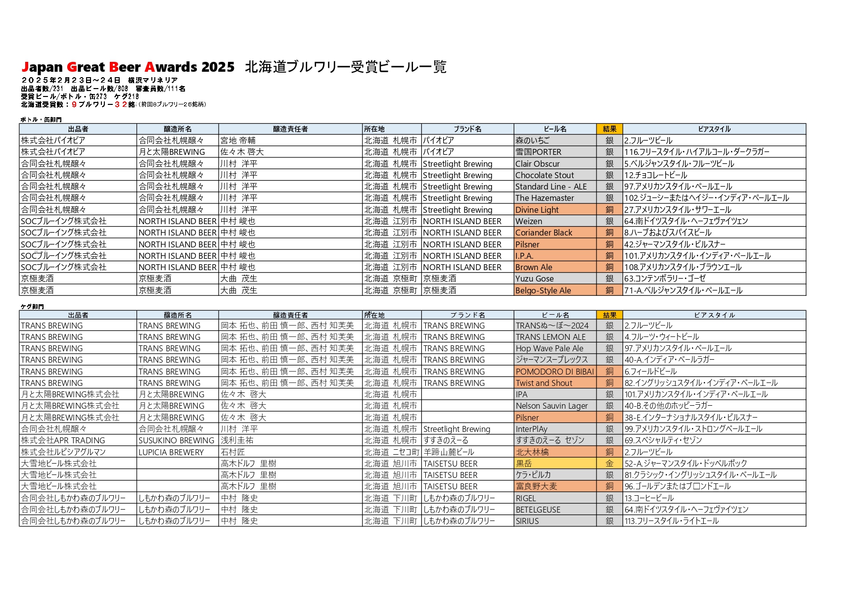Screen dimensions: 868x614
Task: Click the 株式会社ルピシアグルマン cell
Action: click(x=78, y=452)
